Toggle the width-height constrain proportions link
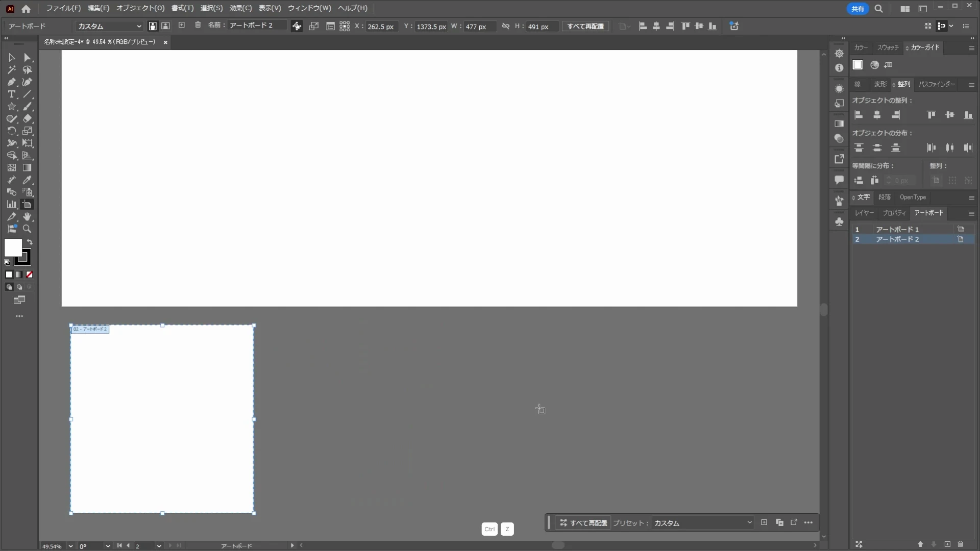Screen dimensions: 980x551 [x=505, y=26]
